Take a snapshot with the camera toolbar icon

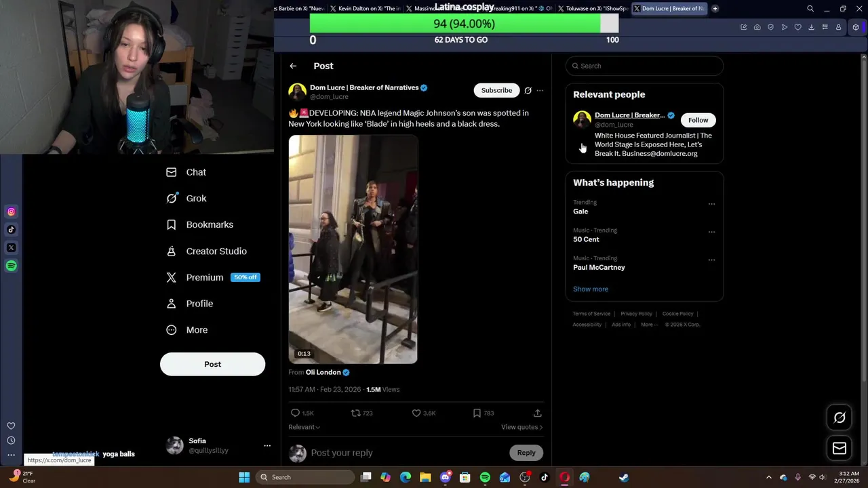point(757,27)
